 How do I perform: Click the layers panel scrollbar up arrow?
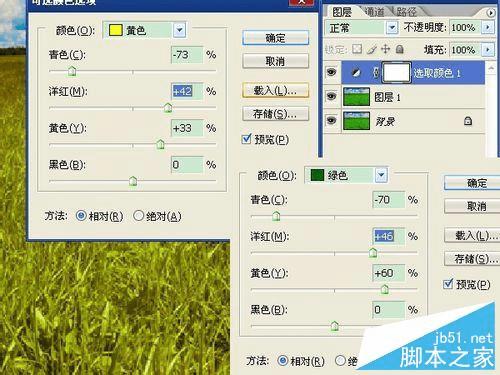pos(491,68)
